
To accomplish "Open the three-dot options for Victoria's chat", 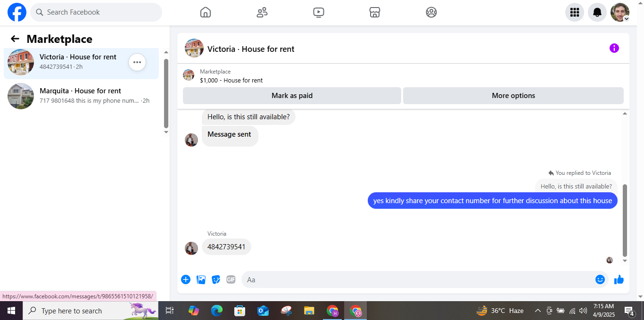I will click(x=137, y=62).
